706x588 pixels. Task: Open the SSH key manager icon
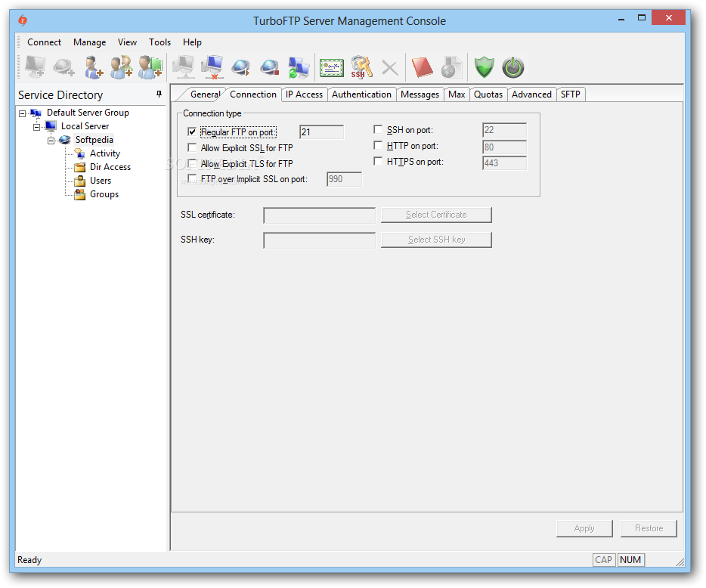click(x=361, y=67)
